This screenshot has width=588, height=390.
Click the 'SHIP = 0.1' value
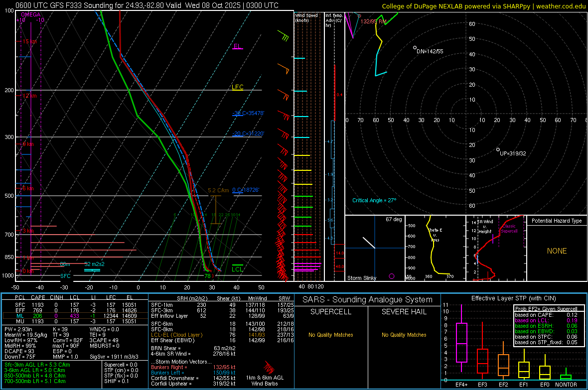(x=116, y=381)
